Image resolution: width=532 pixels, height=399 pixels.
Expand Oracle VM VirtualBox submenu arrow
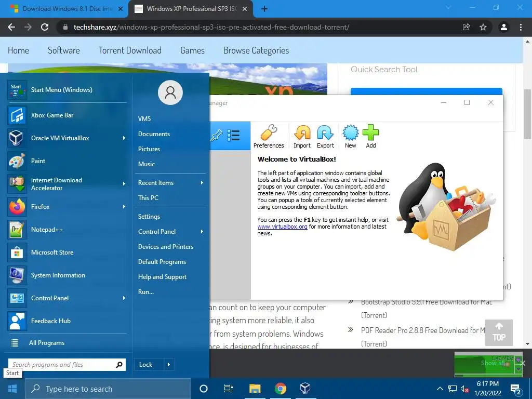click(124, 138)
